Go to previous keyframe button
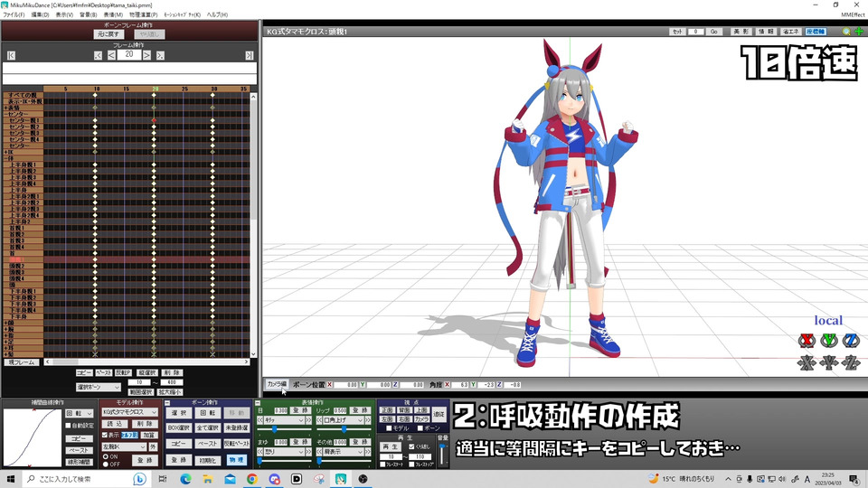 tap(98, 55)
